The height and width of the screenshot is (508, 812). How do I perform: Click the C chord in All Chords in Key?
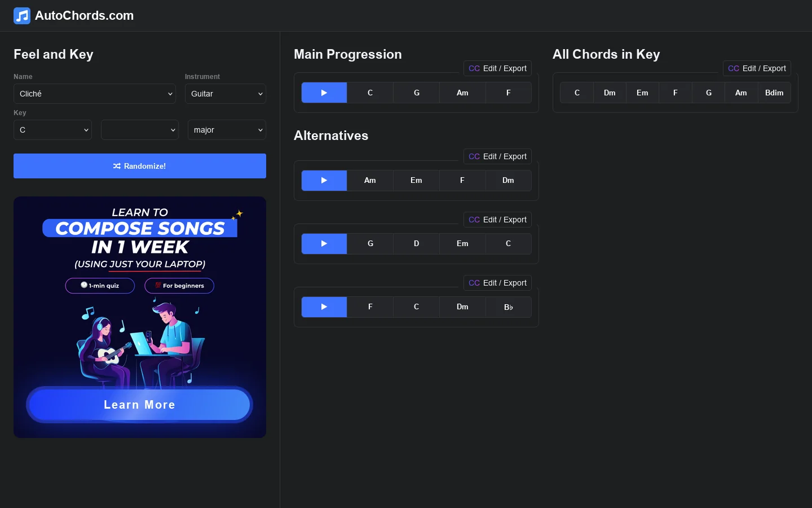point(577,93)
